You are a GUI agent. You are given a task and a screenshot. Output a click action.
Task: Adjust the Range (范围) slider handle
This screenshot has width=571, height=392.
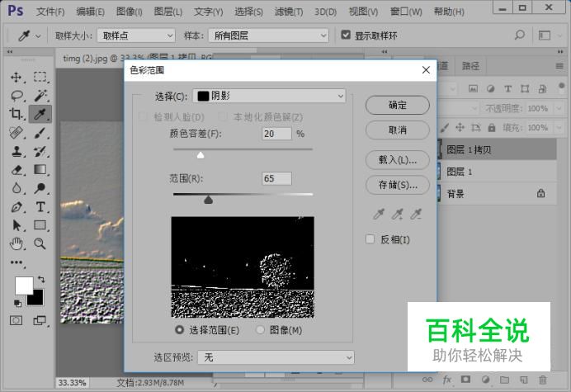pyautogui.click(x=208, y=200)
